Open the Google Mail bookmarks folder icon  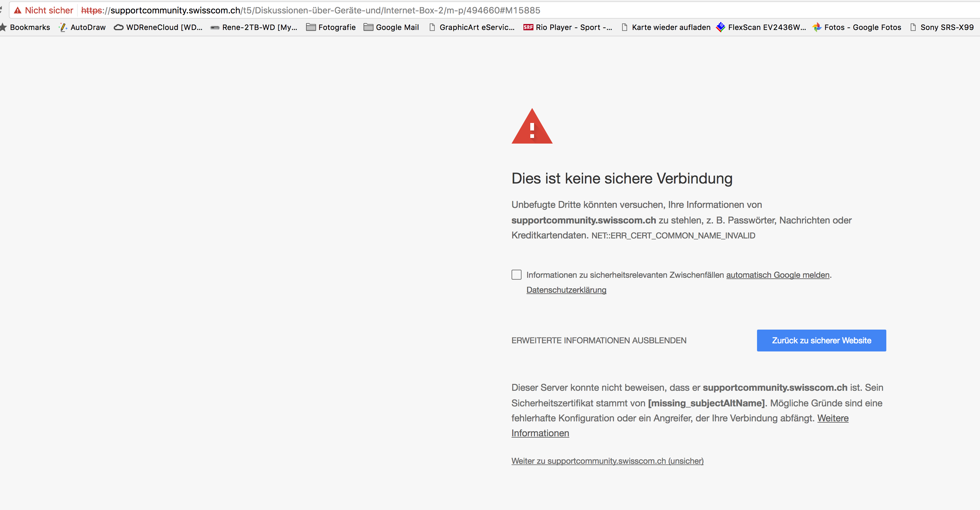pos(367,27)
